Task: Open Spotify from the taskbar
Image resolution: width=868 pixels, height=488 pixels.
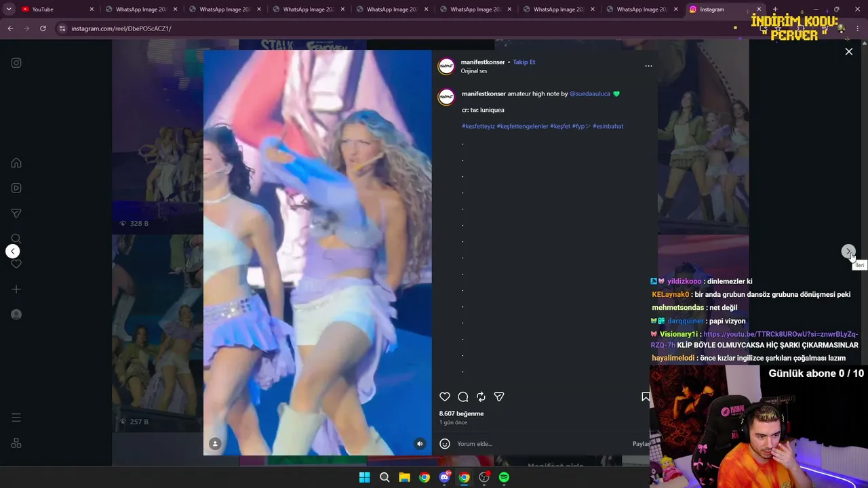Action: pos(504,477)
